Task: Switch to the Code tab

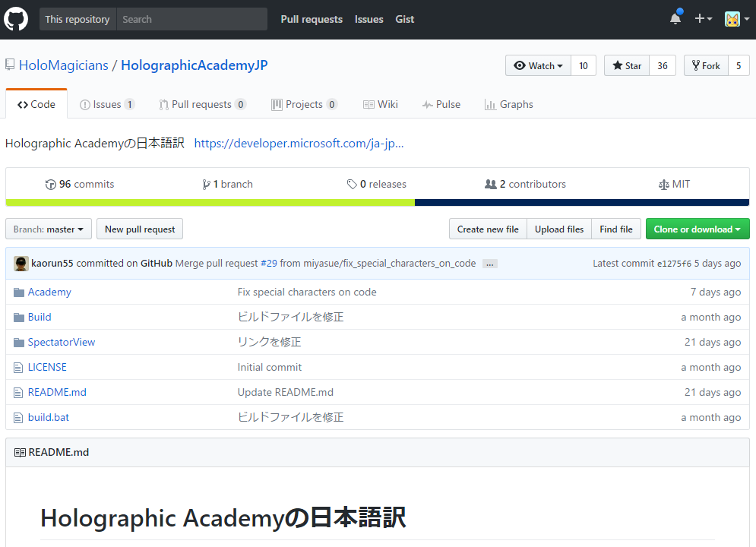Action: tap(36, 104)
